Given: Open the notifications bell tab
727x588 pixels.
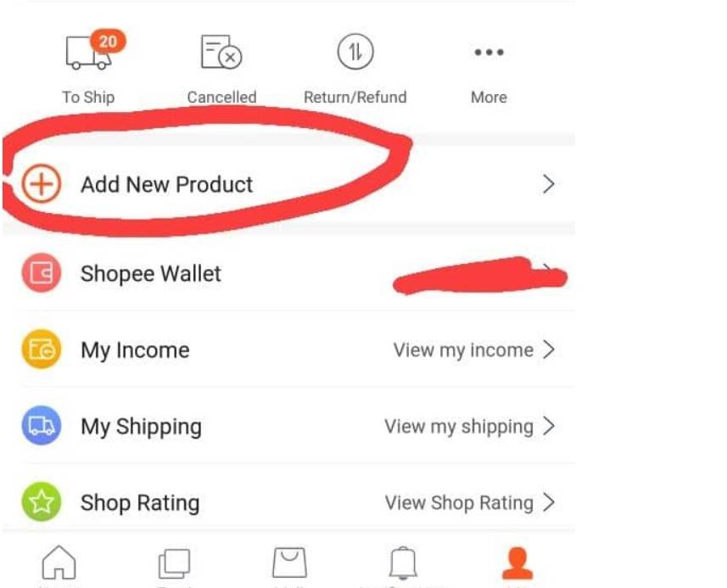Looking at the screenshot, I should [403, 563].
